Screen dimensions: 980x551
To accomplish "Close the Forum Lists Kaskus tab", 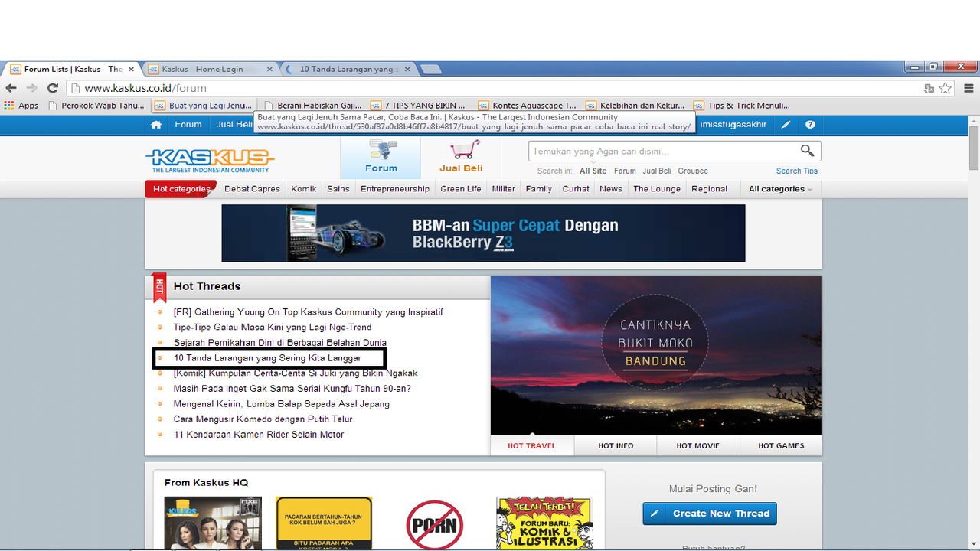I will (131, 69).
